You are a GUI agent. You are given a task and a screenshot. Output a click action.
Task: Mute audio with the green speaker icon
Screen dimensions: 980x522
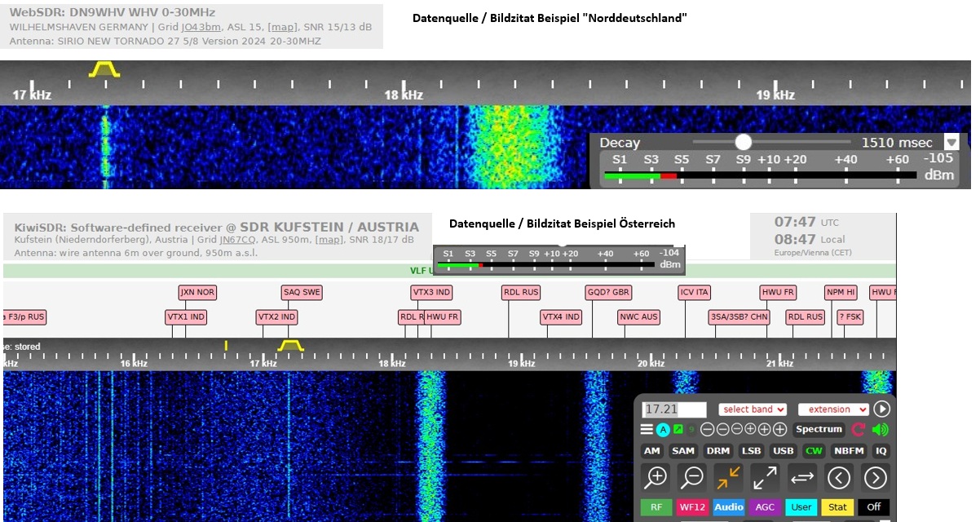point(881,430)
